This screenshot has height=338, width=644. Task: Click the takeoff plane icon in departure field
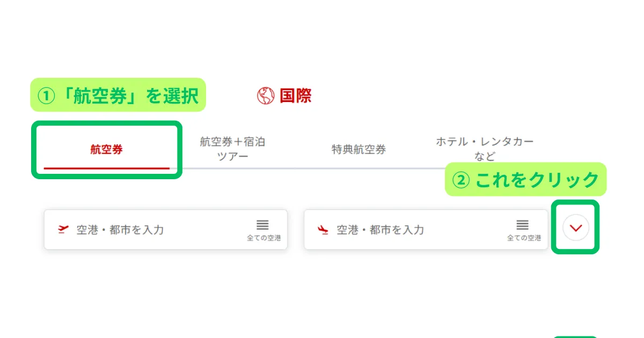click(x=63, y=230)
